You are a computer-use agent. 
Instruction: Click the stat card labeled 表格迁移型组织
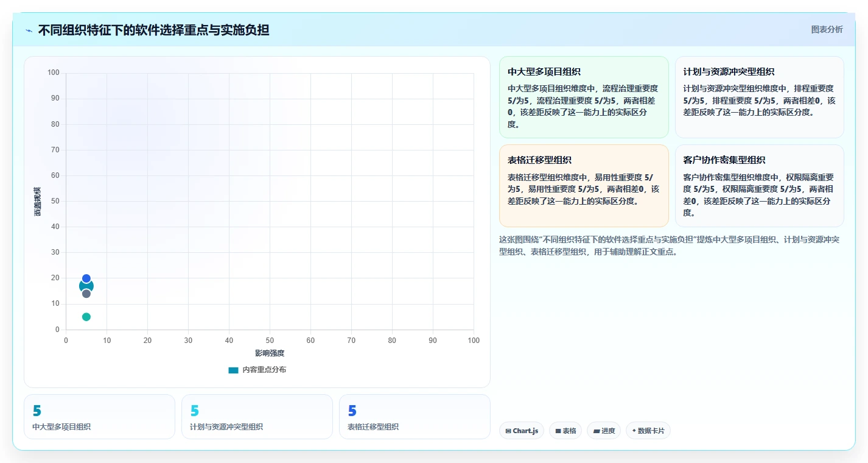tap(415, 417)
